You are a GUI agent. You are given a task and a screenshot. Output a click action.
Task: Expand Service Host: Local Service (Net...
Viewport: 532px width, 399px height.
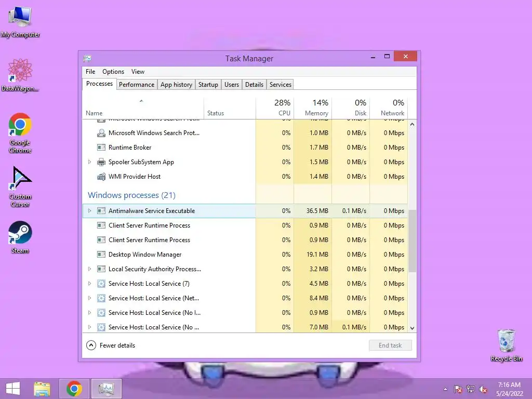pyautogui.click(x=89, y=298)
